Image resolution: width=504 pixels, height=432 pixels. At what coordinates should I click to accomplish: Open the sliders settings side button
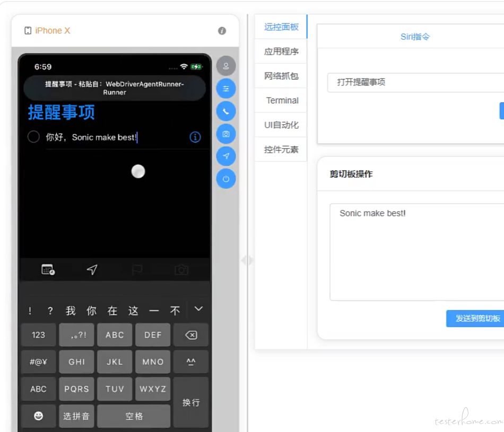[226, 89]
